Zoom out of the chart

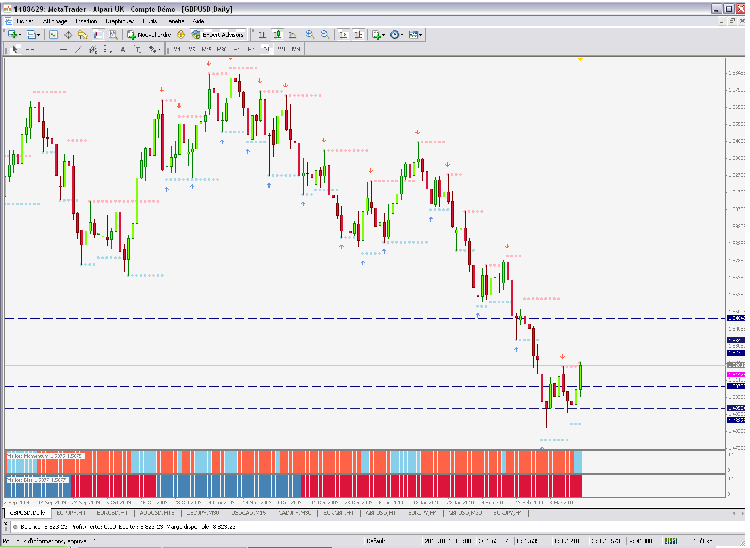325,34
